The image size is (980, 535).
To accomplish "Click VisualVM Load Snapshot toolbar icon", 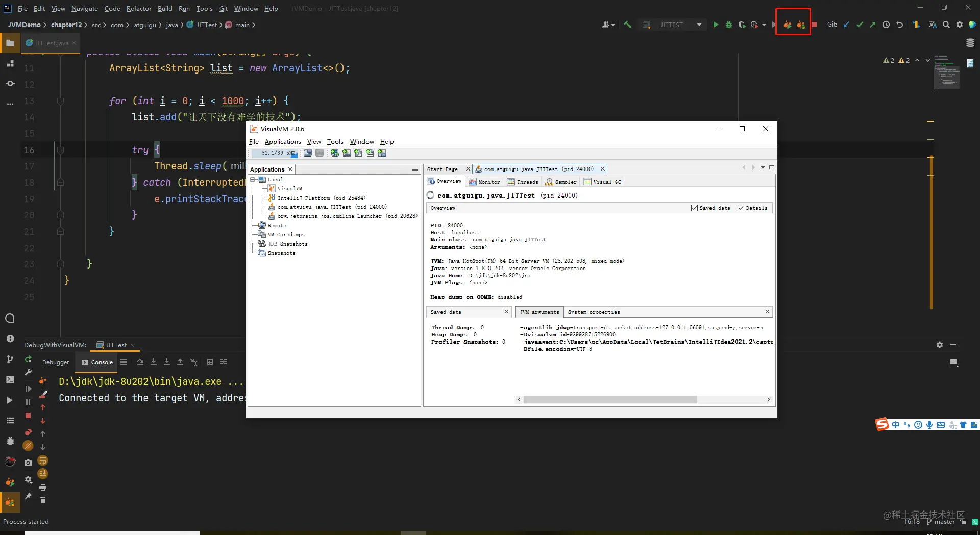I will (308, 153).
